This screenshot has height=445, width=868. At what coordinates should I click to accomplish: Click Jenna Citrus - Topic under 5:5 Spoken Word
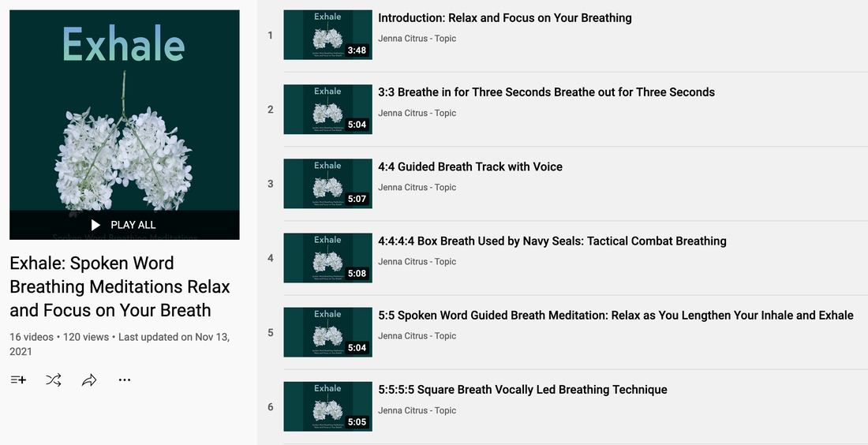point(417,336)
